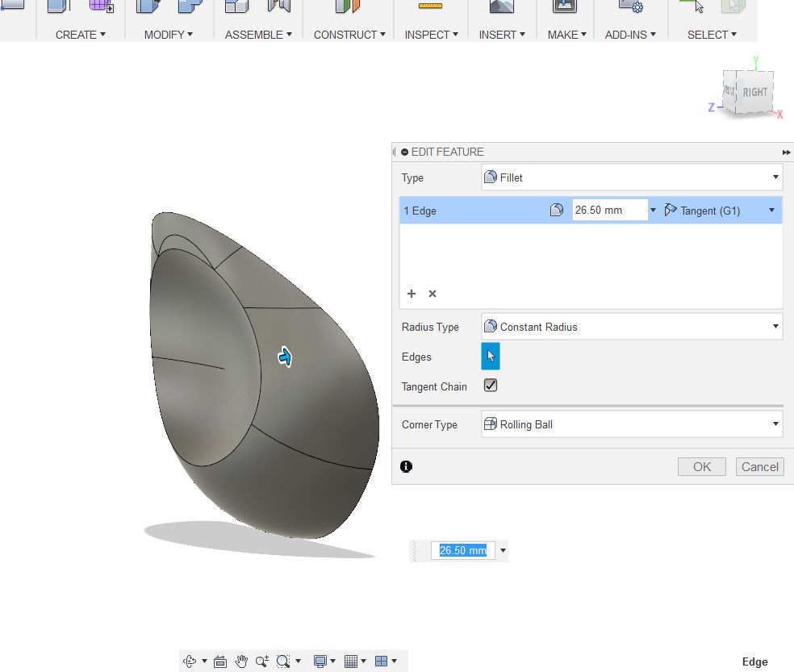The image size is (794, 672).
Task: Open the ADD-INS menu
Action: (x=630, y=35)
